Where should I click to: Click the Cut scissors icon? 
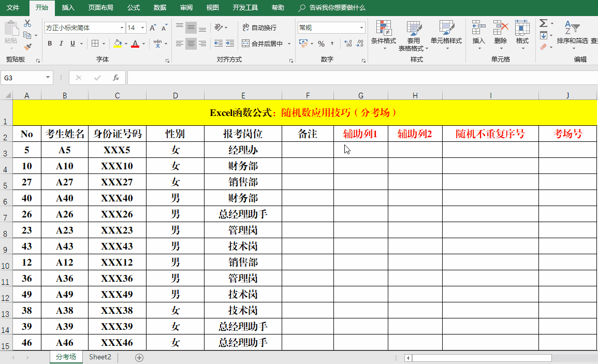[27, 24]
